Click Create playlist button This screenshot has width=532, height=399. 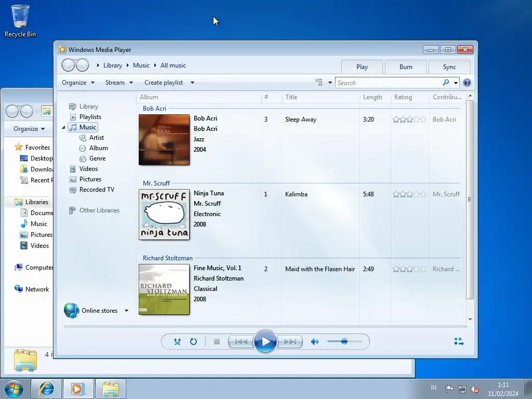164,83
